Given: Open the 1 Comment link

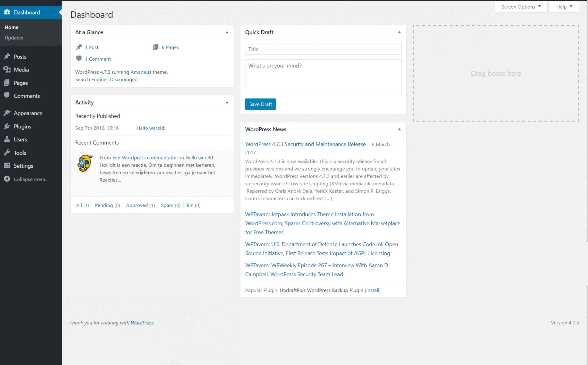Looking at the screenshot, I should click(x=98, y=59).
